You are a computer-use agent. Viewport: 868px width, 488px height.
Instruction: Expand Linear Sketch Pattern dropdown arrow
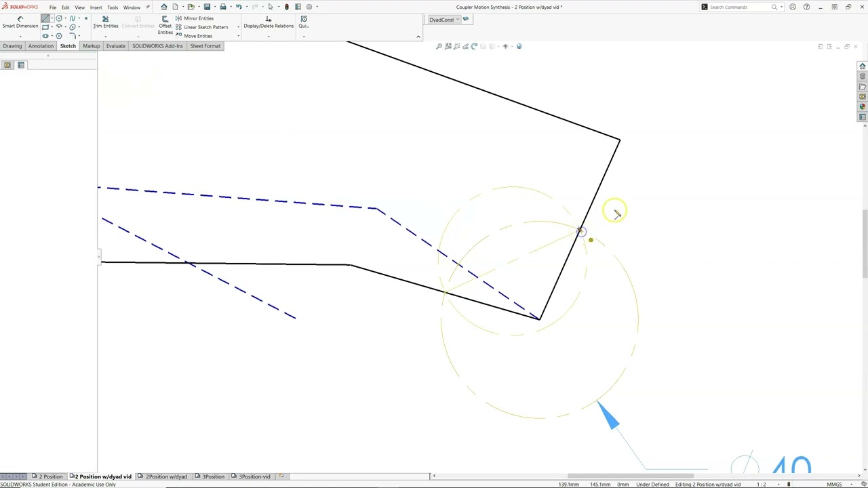(x=238, y=27)
